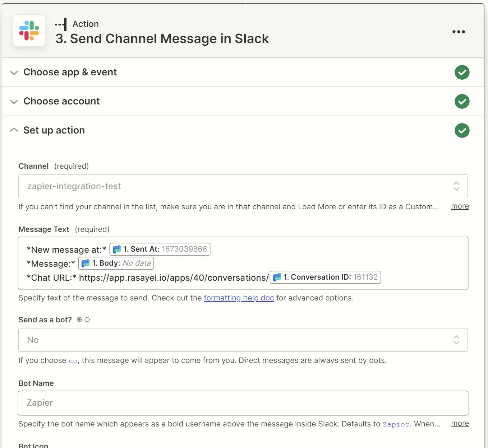Select the second Send as a bot radio button
The width and height of the screenshot is (488, 448).
(88, 319)
